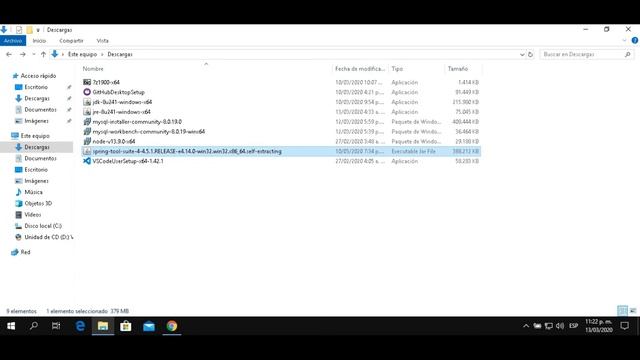Click the Properties quick access toolbar icon
The image size is (640, 360).
pyautogui.click(x=19, y=30)
